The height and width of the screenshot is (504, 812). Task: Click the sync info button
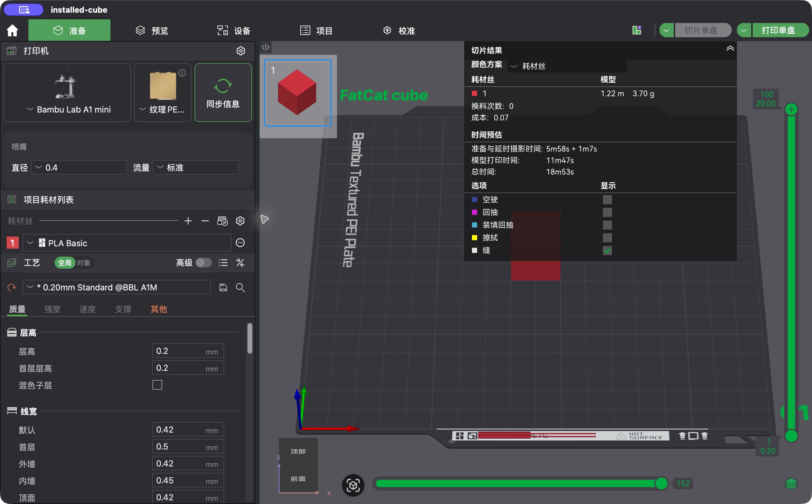[223, 92]
